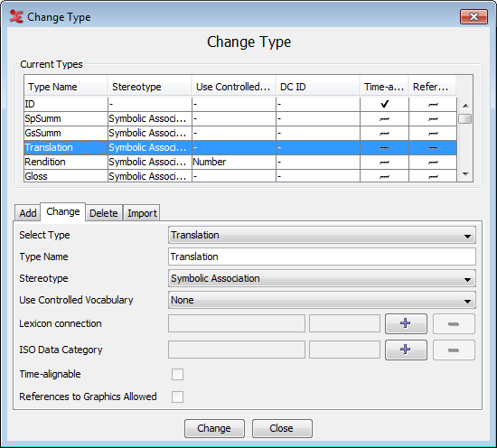Select the SpSumm type row
Viewport: 497px width, 448px height.
point(240,118)
